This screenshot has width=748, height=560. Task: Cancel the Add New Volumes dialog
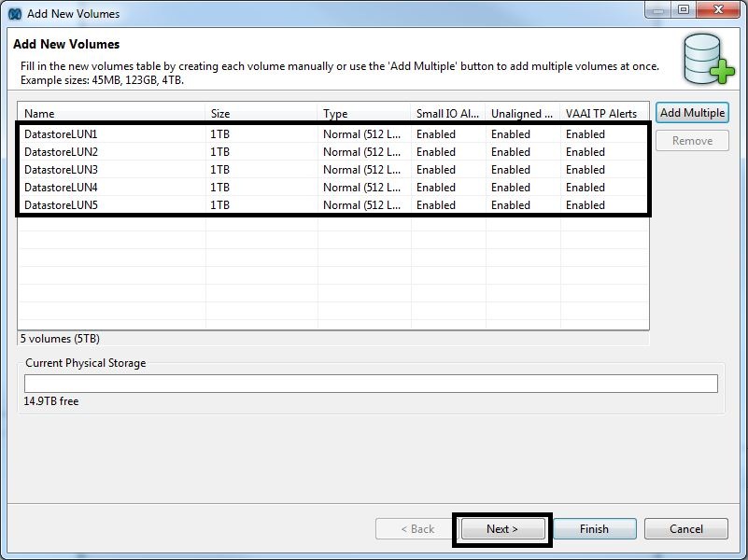click(686, 529)
